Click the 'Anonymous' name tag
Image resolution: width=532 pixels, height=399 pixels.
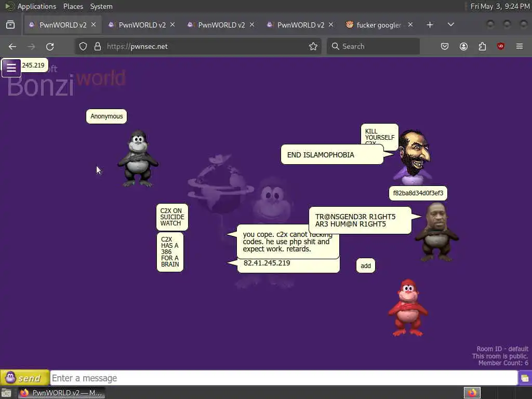(x=107, y=116)
